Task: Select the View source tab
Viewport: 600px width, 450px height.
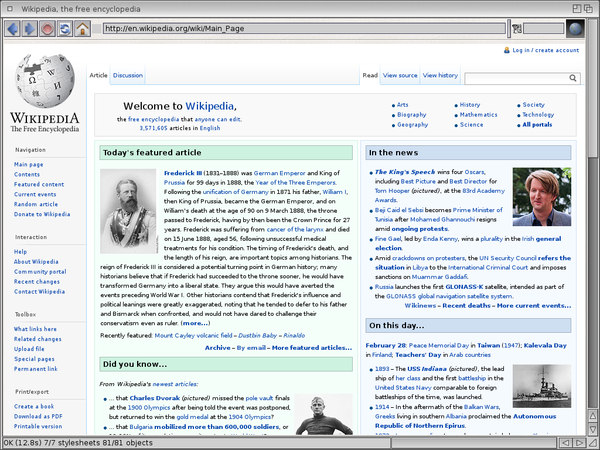Action: point(400,76)
